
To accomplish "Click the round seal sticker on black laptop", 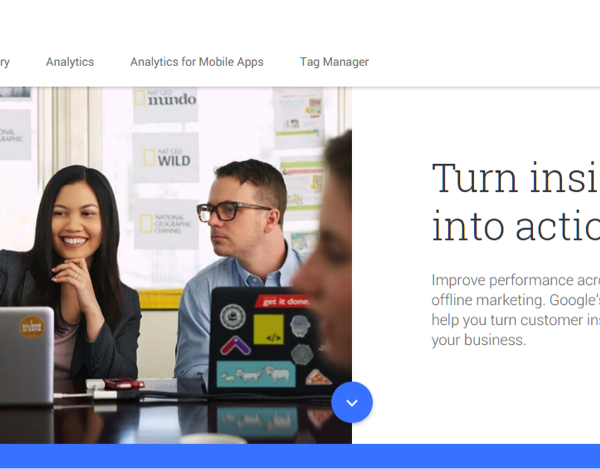I will pyautogui.click(x=232, y=316).
